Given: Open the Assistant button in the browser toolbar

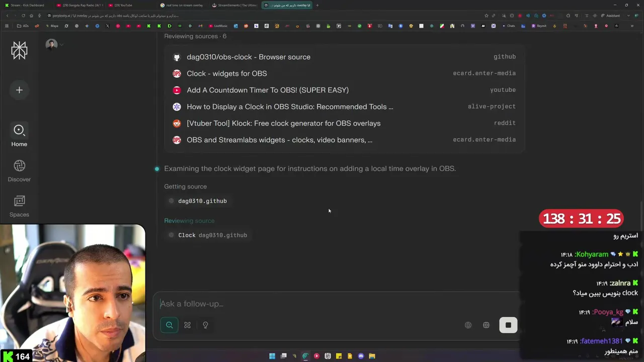Looking at the screenshot, I should pyautogui.click(x=611, y=16).
